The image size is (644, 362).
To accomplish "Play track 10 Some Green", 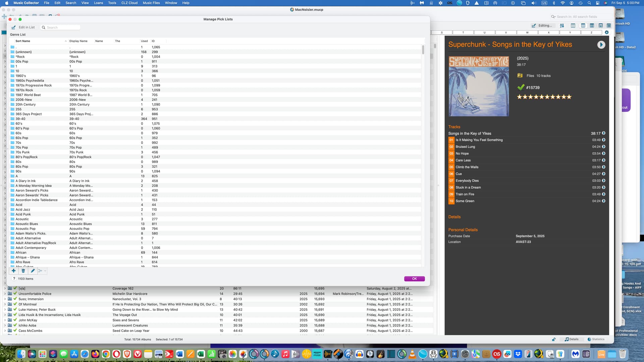I will (x=603, y=201).
